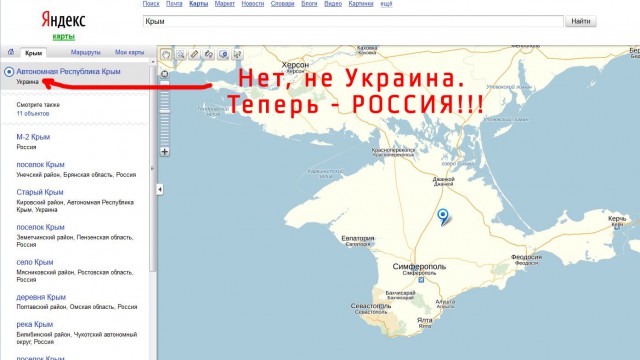This screenshot has height=360, width=640.
Task: Click round button above the zoom slider
Action: (x=165, y=74)
